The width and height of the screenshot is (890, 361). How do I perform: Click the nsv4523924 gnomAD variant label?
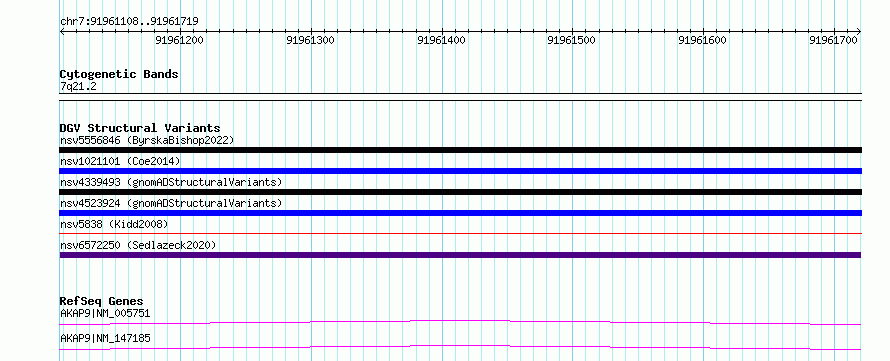pyautogui.click(x=171, y=203)
